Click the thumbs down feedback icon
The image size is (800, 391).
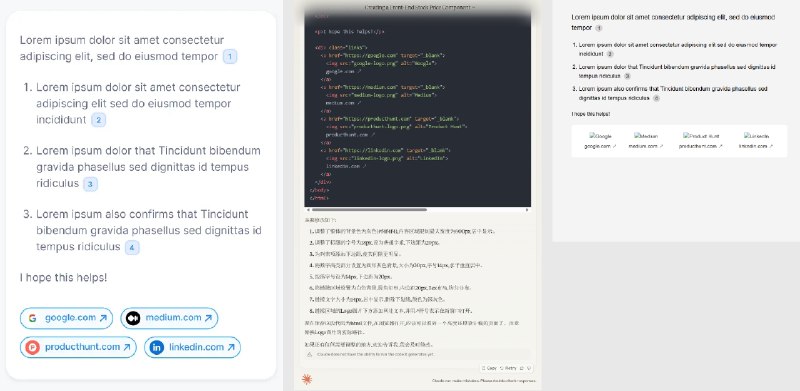pos(529,368)
